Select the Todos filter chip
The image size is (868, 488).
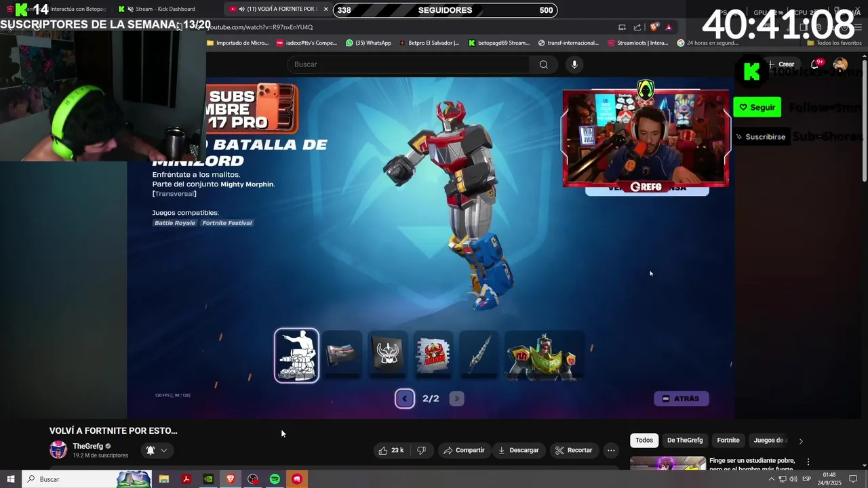[644, 441]
